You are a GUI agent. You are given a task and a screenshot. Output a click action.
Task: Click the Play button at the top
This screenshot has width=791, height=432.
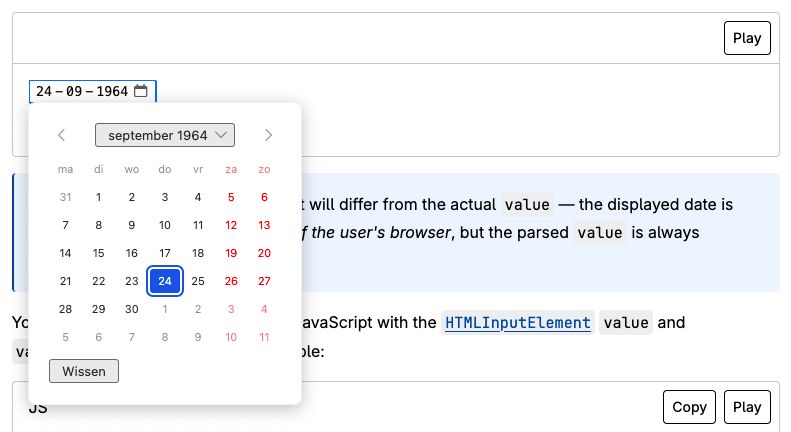coord(747,38)
